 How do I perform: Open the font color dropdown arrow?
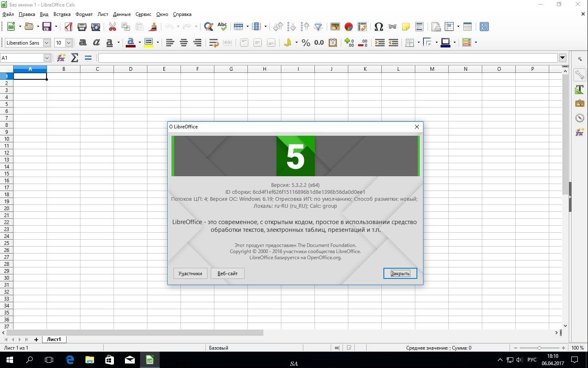[x=140, y=43]
